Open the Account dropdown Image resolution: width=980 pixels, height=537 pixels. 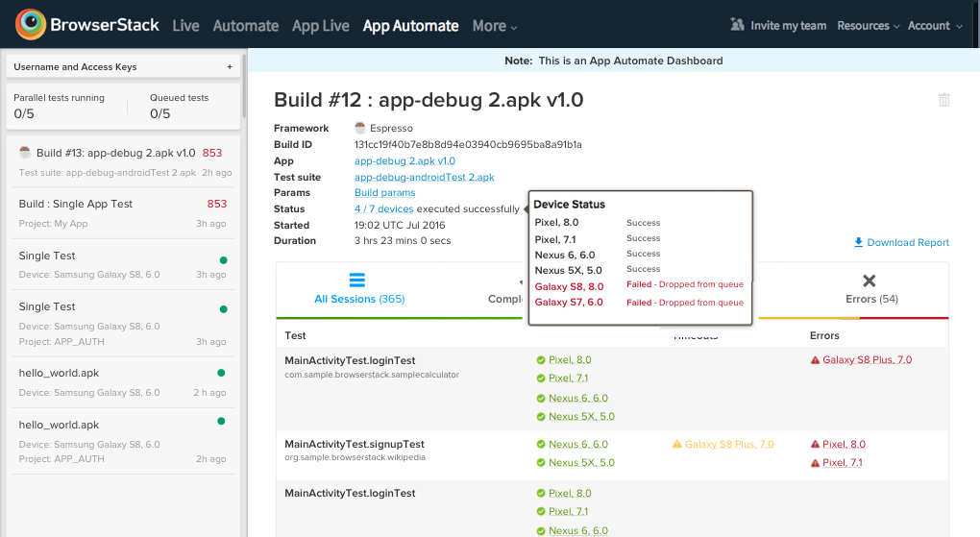coord(935,26)
